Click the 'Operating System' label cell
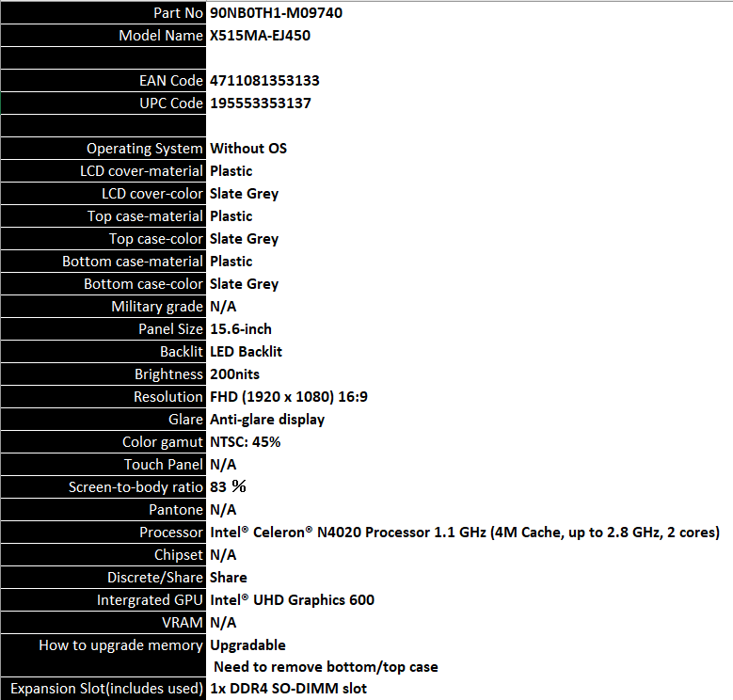The width and height of the screenshot is (733, 700). coord(144,149)
